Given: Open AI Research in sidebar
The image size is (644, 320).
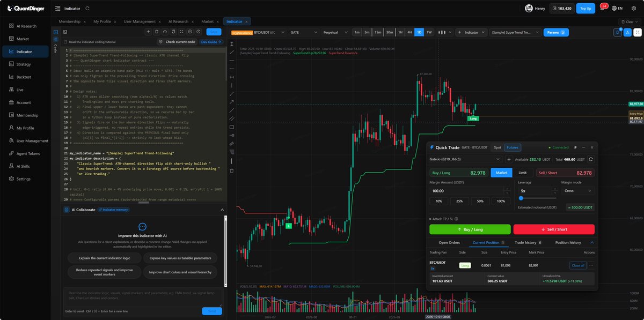Looking at the screenshot, I should [x=26, y=26].
